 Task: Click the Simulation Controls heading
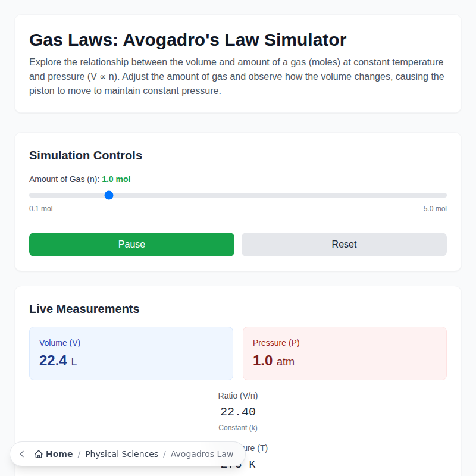pos(85,155)
